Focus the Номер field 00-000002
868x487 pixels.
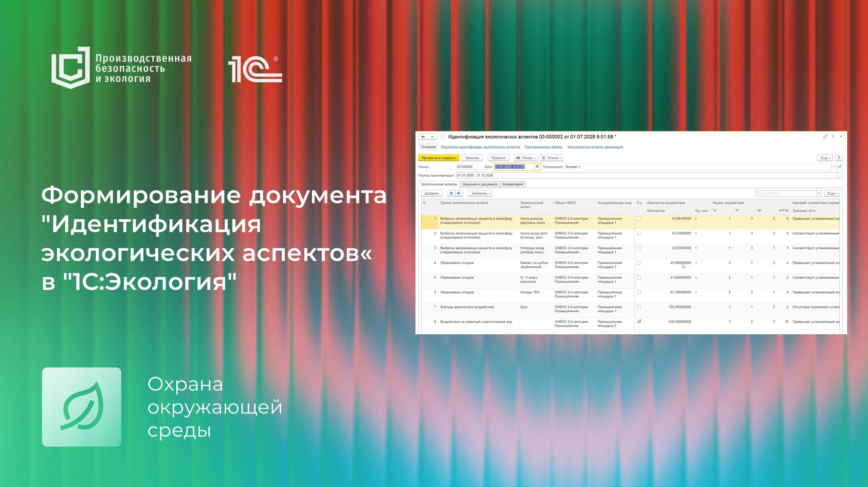469,167
